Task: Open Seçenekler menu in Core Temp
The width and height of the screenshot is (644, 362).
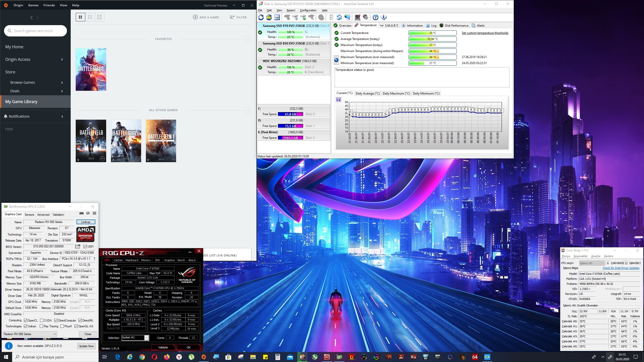Action: [580, 256]
